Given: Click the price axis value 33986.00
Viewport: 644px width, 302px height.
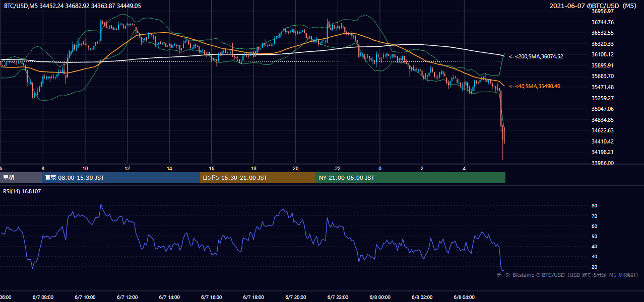Looking at the screenshot, I should [602, 163].
